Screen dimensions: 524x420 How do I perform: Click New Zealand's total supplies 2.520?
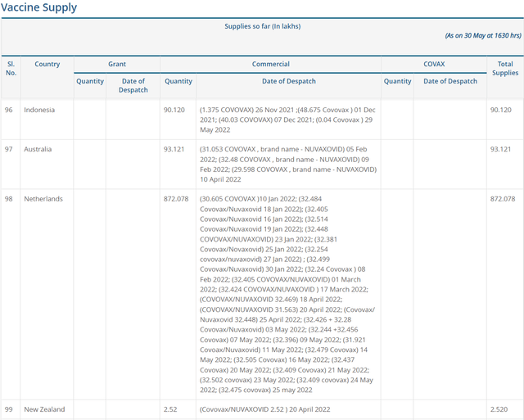(x=500, y=409)
